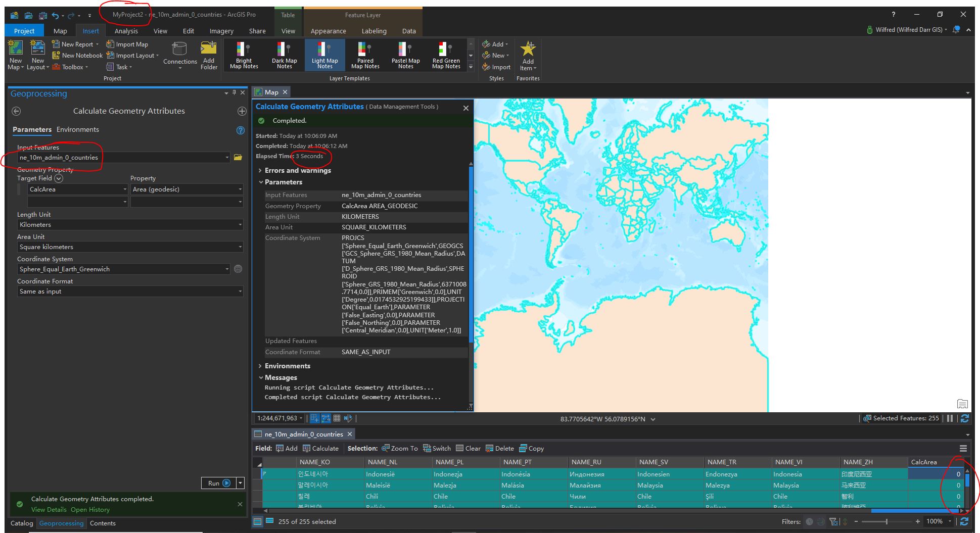Click View Details in the completion notification

tap(48, 509)
